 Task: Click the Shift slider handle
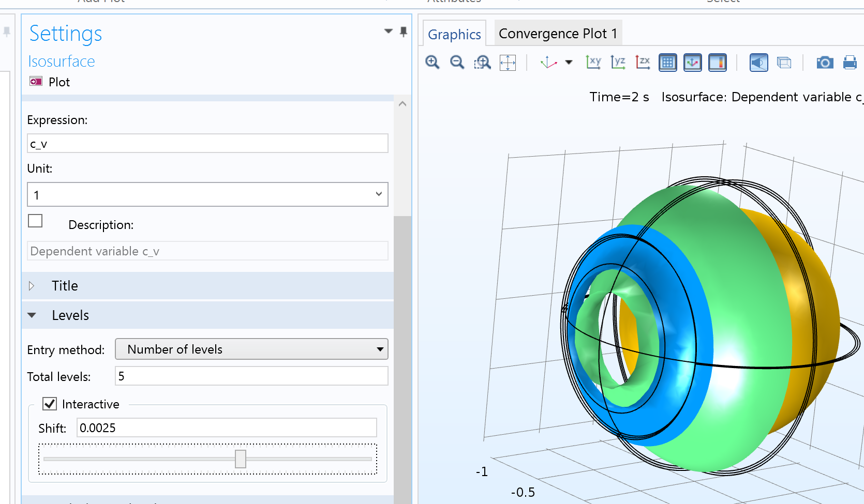tap(241, 459)
